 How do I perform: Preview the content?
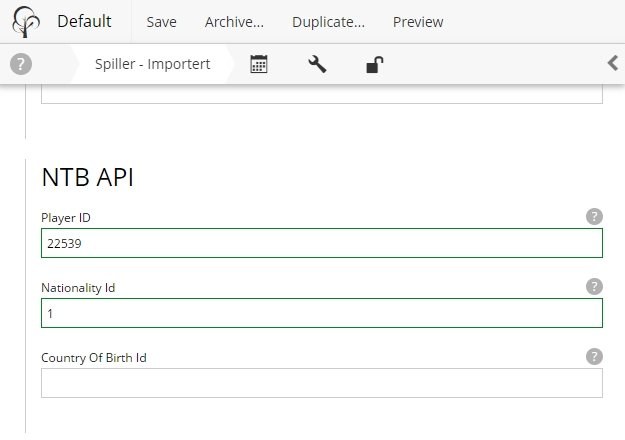pos(418,22)
